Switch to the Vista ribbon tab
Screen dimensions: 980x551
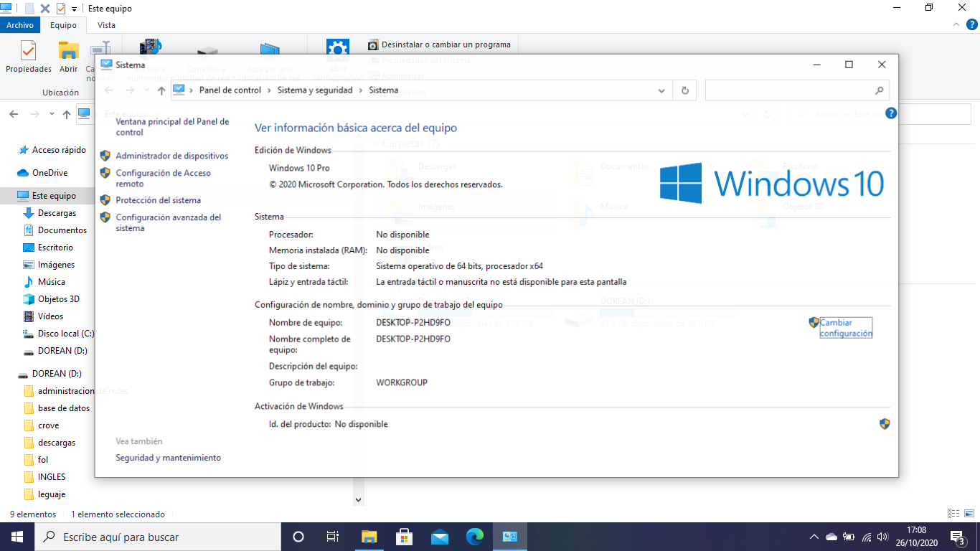(106, 25)
